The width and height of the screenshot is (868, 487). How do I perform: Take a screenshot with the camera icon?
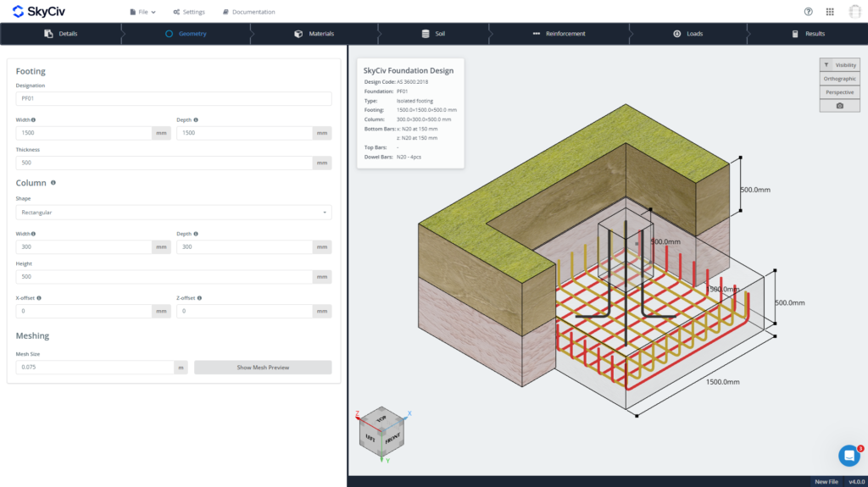[x=840, y=106]
